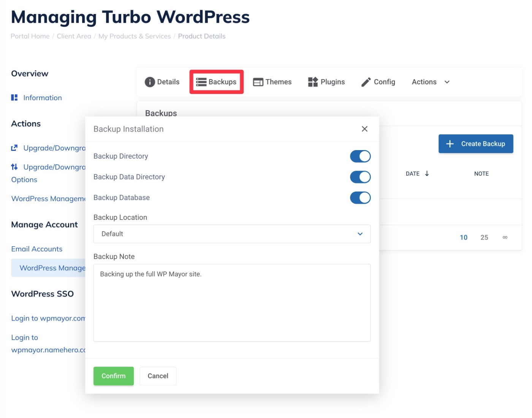Viewport: 532px width, 418px height.
Task: Go to Client Area breadcrumb
Action: pyautogui.click(x=74, y=36)
